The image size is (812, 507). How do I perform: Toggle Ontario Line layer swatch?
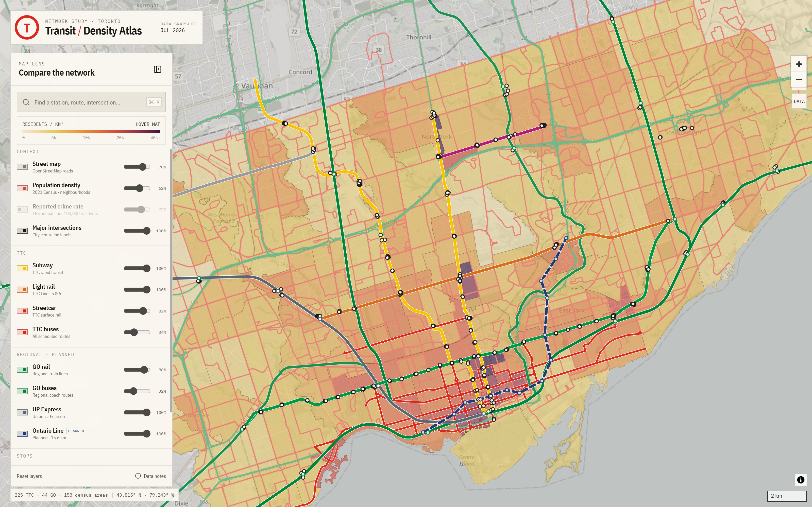(x=23, y=433)
